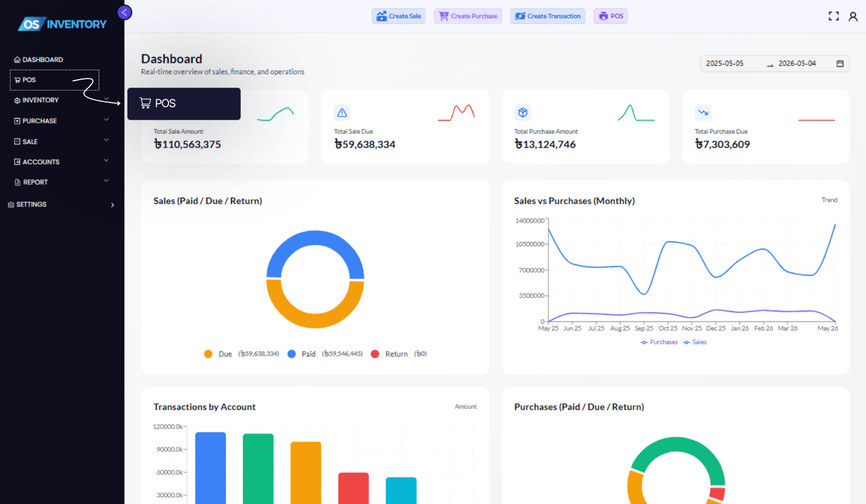Screen dimensions: 866x504
Task: Click the "Sales (Paid / Due / Return)" heading
Action: click(x=208, y=201)
